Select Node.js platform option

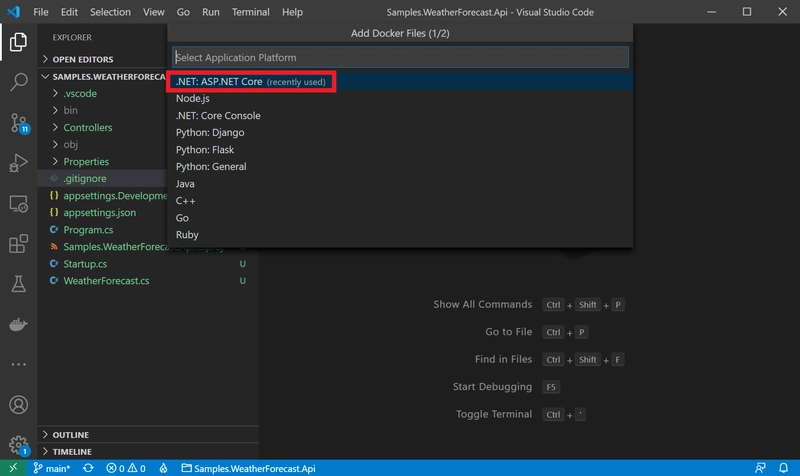(400, 98)
